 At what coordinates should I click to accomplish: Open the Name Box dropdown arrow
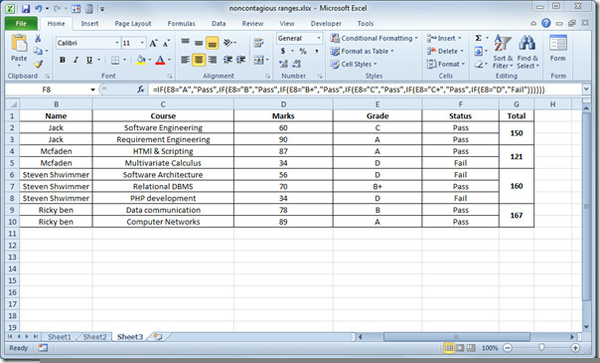[x=93, y=90]
